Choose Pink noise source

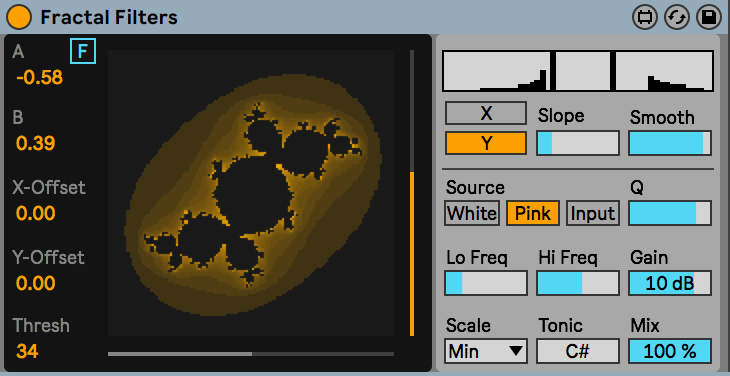coord(533,214)
